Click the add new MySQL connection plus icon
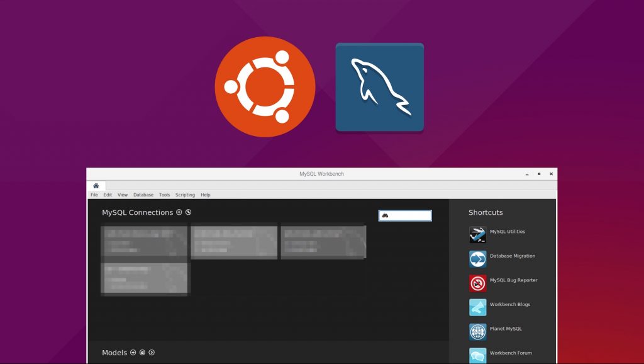The height and width of the screenshot is (364, 644). (179, 212)
